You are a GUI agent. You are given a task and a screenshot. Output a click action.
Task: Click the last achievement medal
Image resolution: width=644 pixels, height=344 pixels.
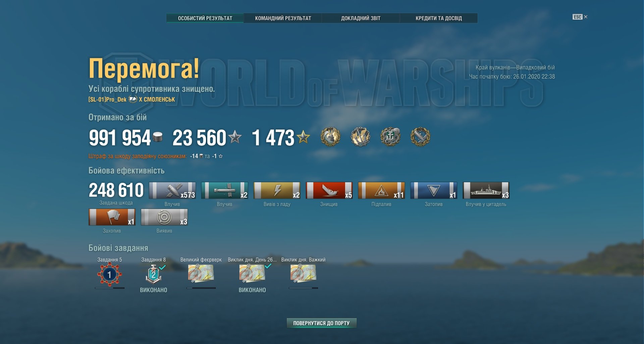click(x=420, y=137)
